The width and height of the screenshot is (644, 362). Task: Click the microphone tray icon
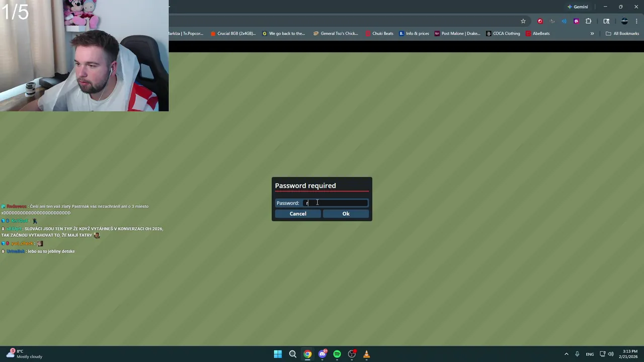577,354
